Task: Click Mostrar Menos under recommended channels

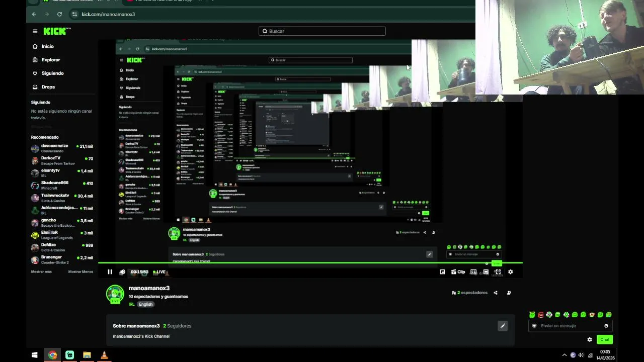Action: (x=80, y=271)
